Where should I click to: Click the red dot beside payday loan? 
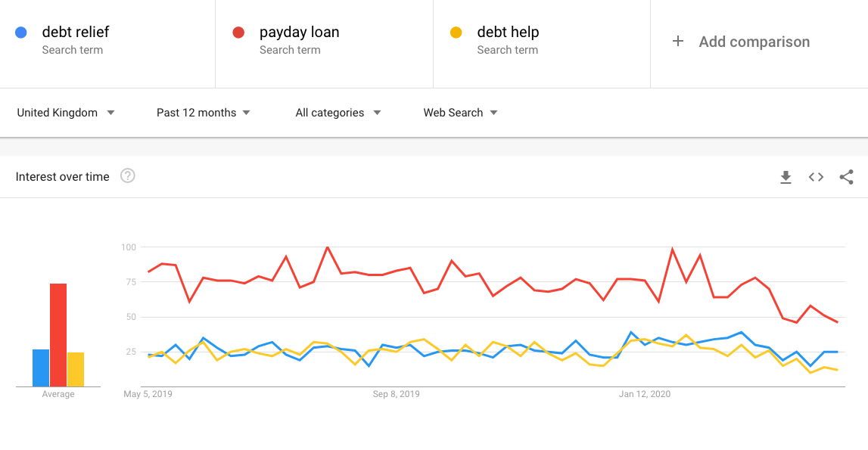coord(238,33)
